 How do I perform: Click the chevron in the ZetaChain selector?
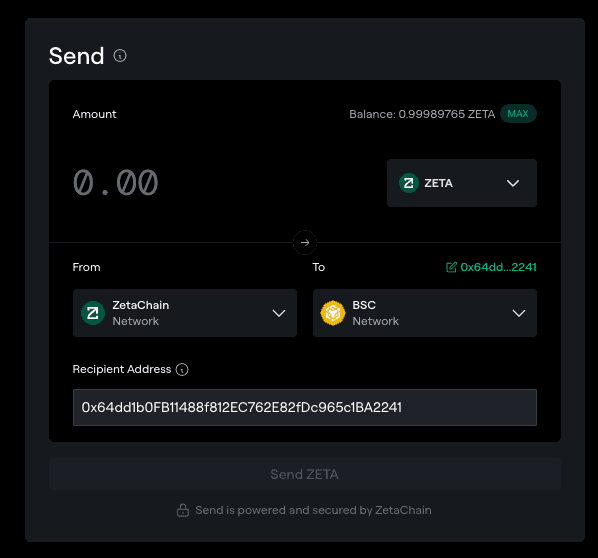pos(279,313)
